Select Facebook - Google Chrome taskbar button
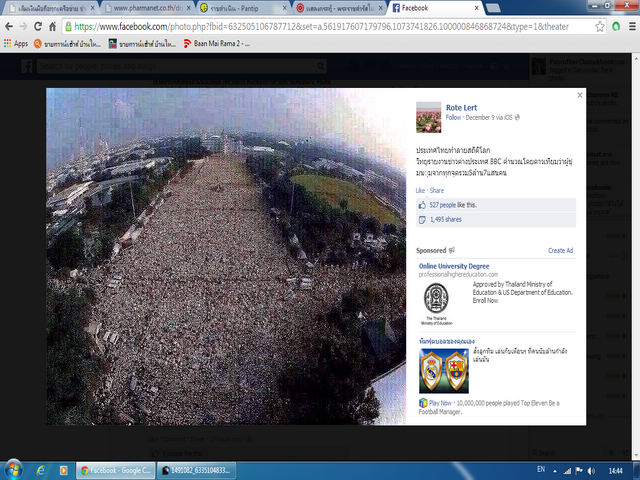This screenshot has width=640, height=480. pos(116,471)
